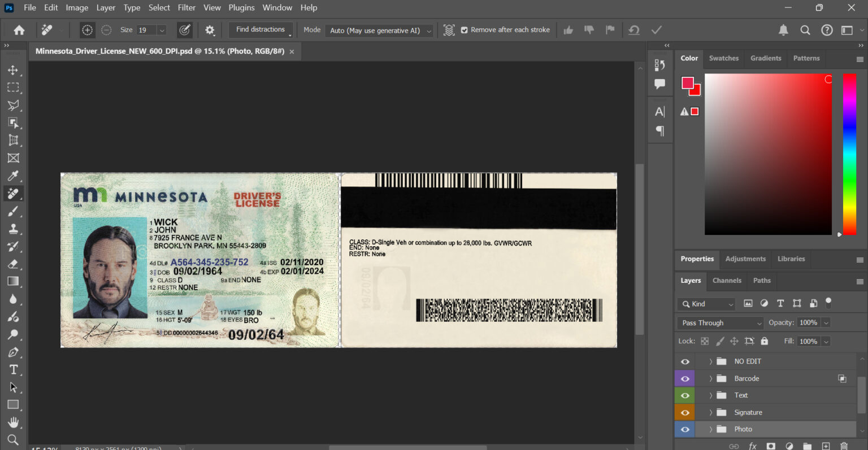Select the Rectangular Marquee tool
868x450 pixels.
point(13,88)
